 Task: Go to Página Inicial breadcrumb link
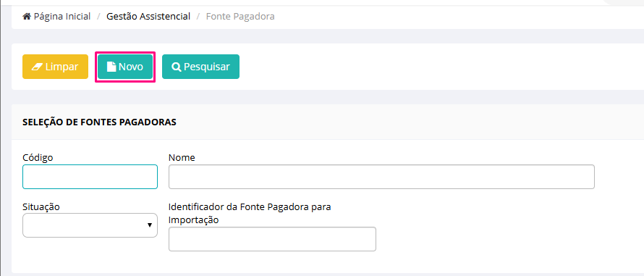(x=62, y=17)
